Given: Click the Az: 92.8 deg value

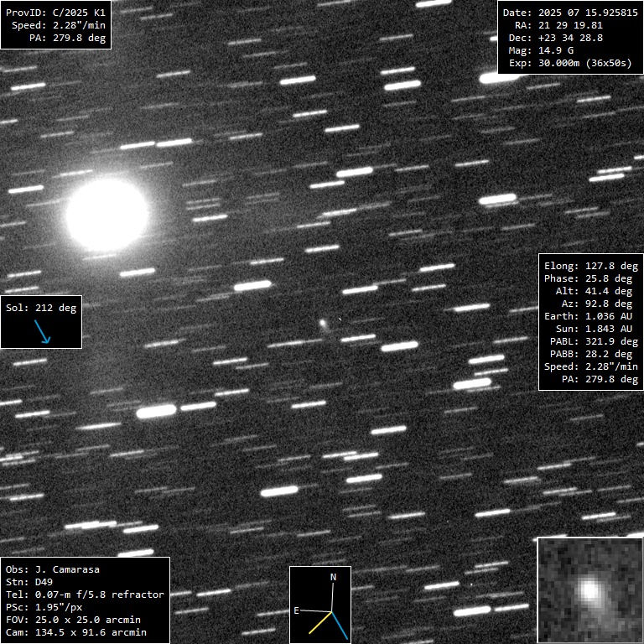Looking at the screenshot, I should point(597,304).
